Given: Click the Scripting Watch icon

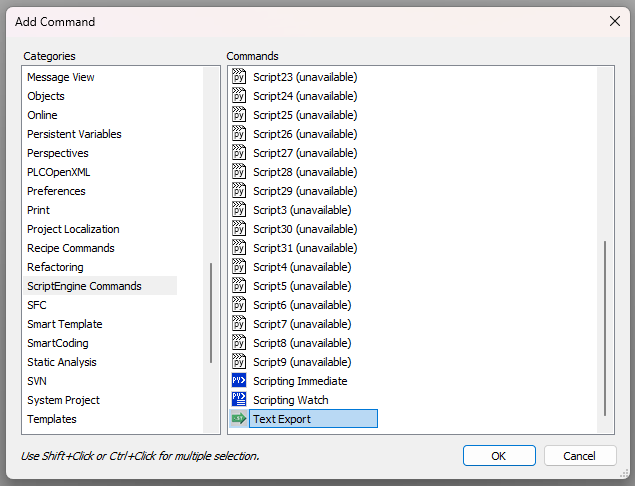Looking at the screenshot, I should [239, 400].
